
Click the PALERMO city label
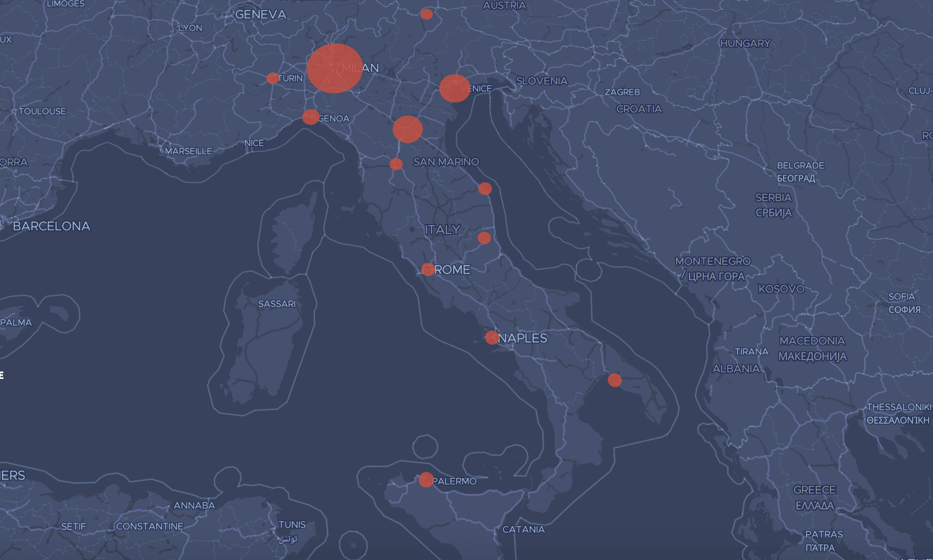point(454,481)
